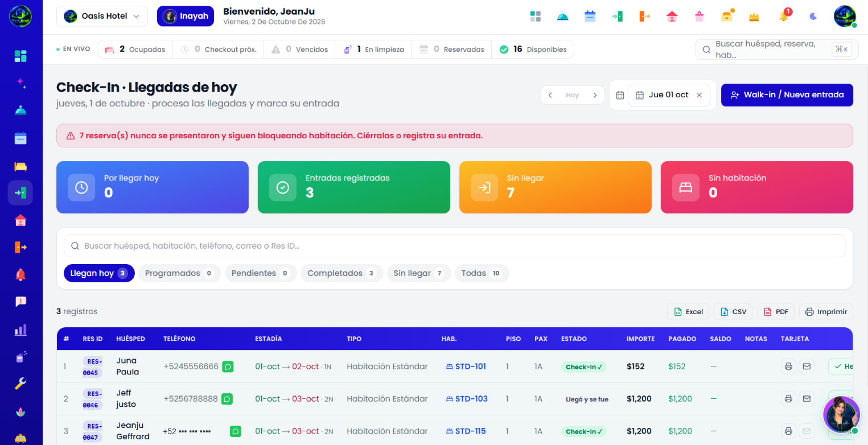This screenshot has height=445, width=868.
Task: Open the lotus spa icon in the sidebar
Action: (x=20, y=411)
